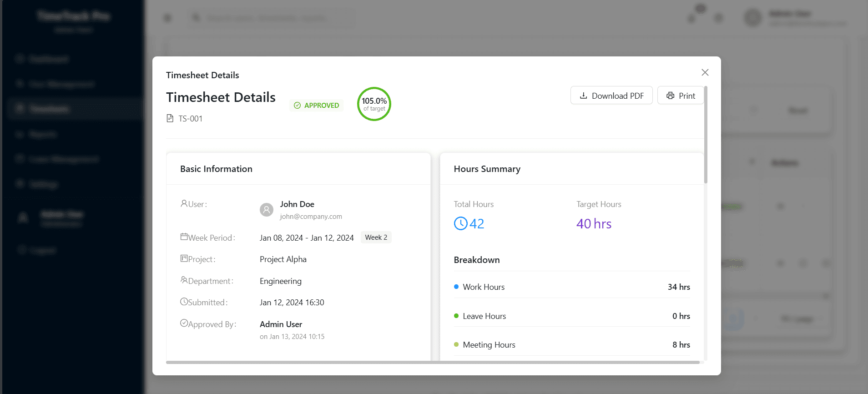868x394 pixels.
Task: Click the dialog's horizontal scrollbar
Action: click(433, 362)
